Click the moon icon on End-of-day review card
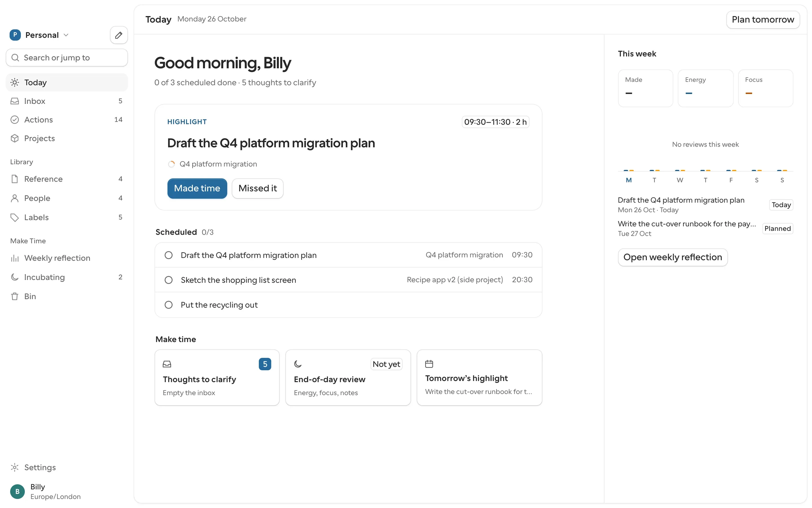812x508 pixels. coord(298,364)
